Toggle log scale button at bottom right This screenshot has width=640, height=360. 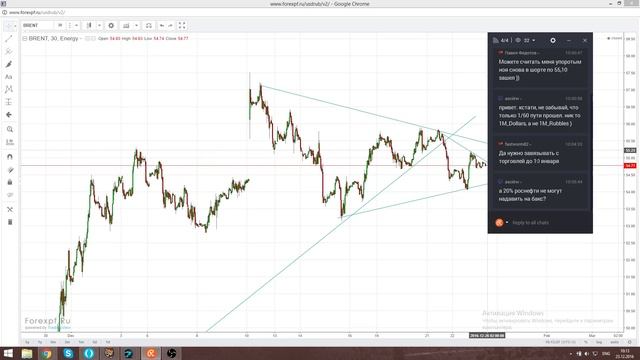[599, 342]
